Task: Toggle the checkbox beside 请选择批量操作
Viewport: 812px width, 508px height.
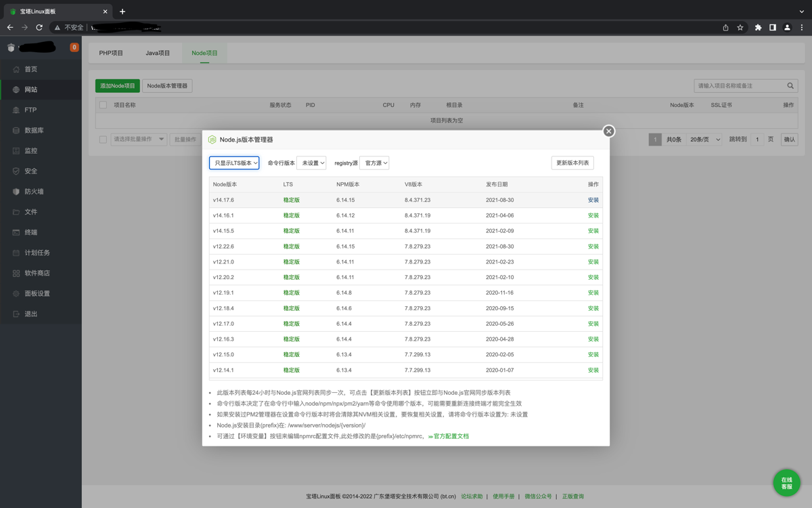Action: coord(103,140)
